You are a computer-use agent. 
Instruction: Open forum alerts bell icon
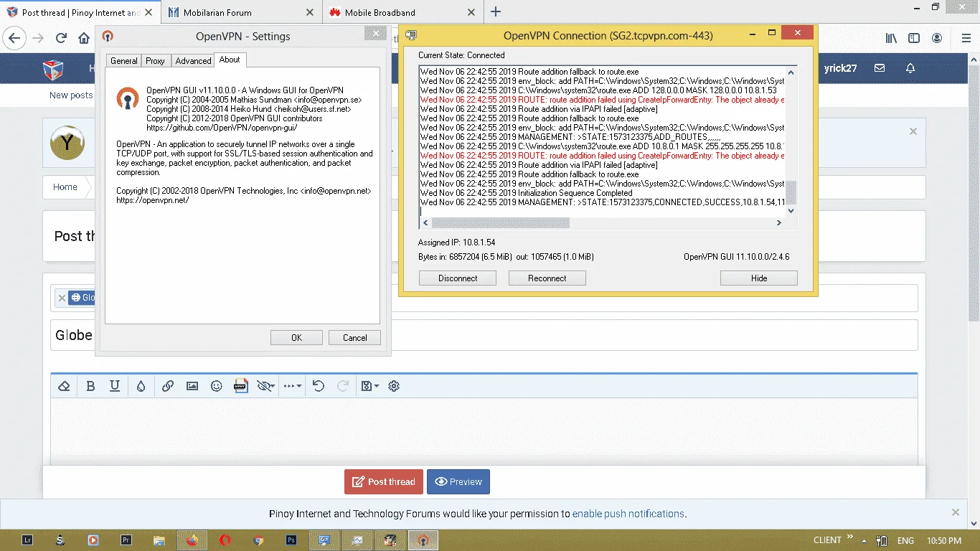(x=910, y=68)
